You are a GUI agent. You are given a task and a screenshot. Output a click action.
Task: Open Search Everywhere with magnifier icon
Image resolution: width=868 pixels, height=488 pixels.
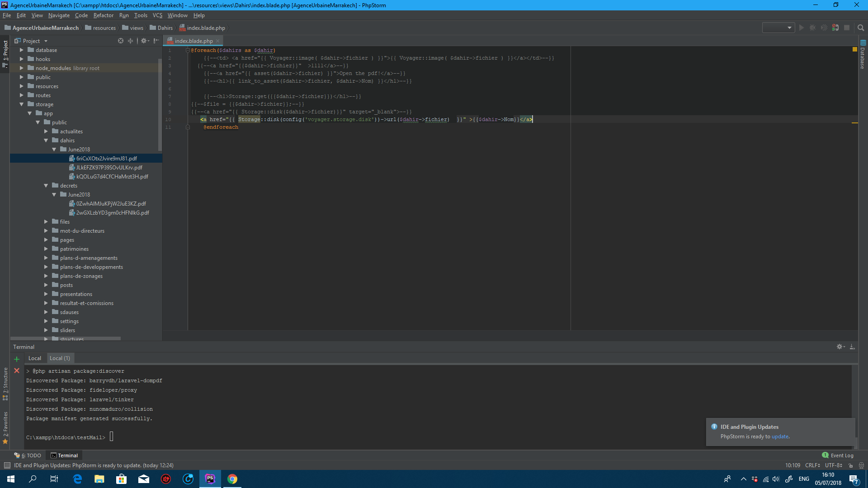pyautogui.click(x=860, y=28)
